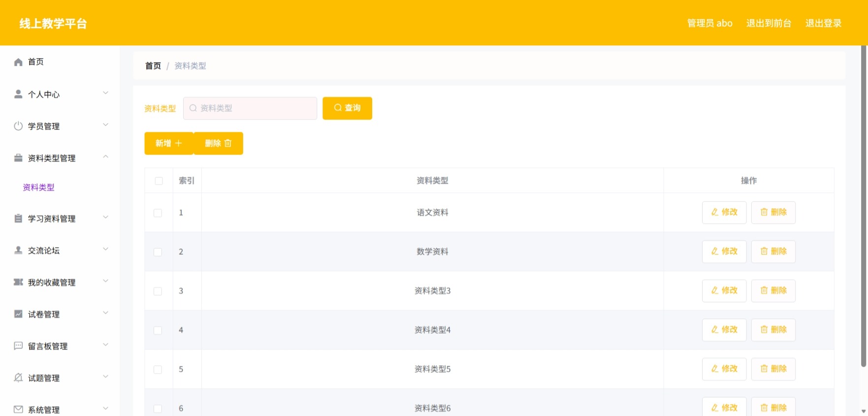This screenshot has height=416, width=868.
Task: Click the 操作 column header
Action: pos(748,180)
